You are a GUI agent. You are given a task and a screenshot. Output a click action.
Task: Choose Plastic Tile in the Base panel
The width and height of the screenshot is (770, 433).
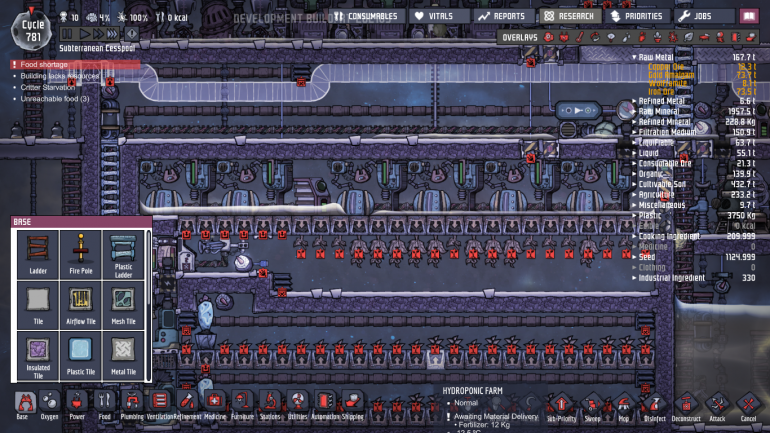(x=81, y=355)
